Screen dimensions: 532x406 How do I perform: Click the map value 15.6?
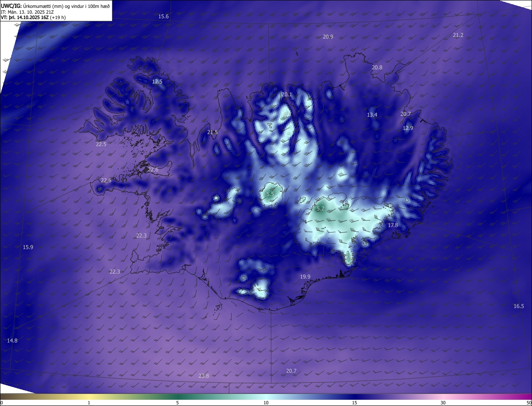(164, 17)
